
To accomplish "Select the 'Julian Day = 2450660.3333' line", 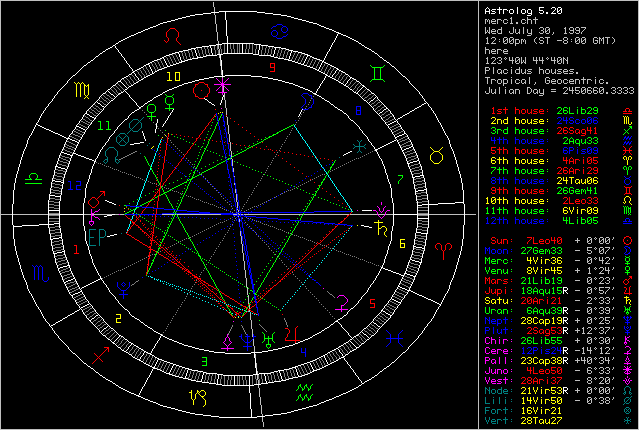I will (x=559, y=91).
